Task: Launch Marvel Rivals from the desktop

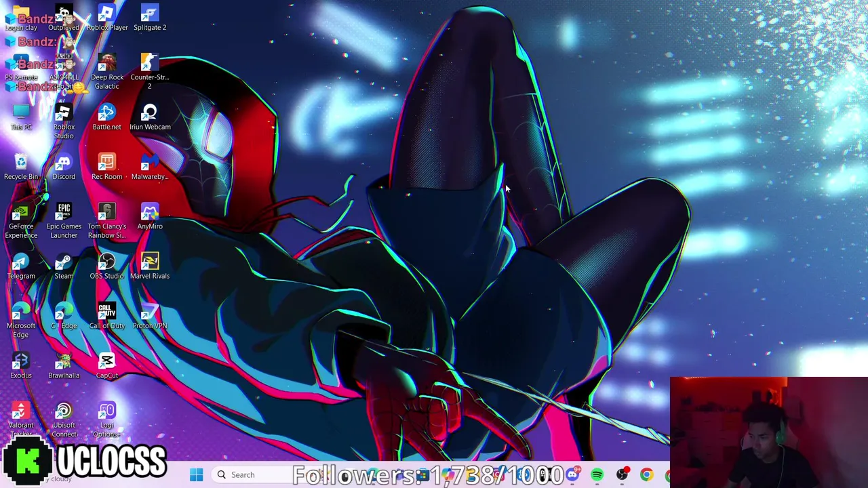Action: point(150,267)
